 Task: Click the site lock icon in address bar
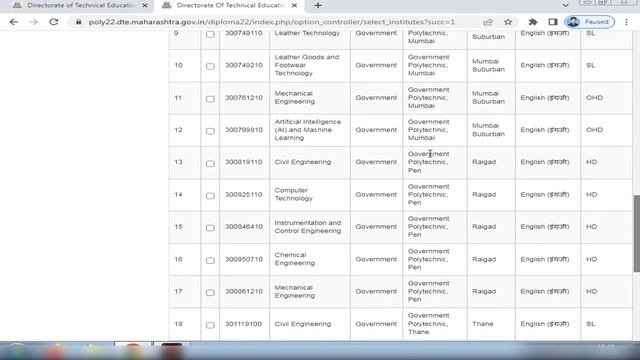coord(79,22)
